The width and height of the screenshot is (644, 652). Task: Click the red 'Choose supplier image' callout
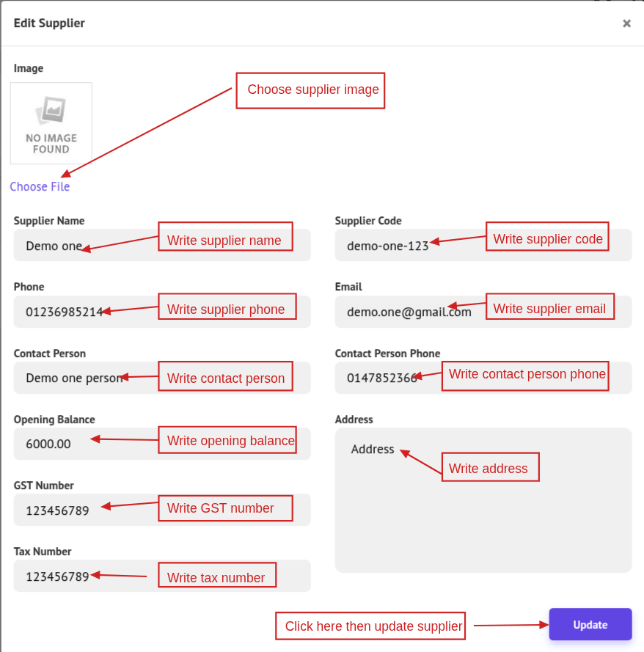pos(310,90)
